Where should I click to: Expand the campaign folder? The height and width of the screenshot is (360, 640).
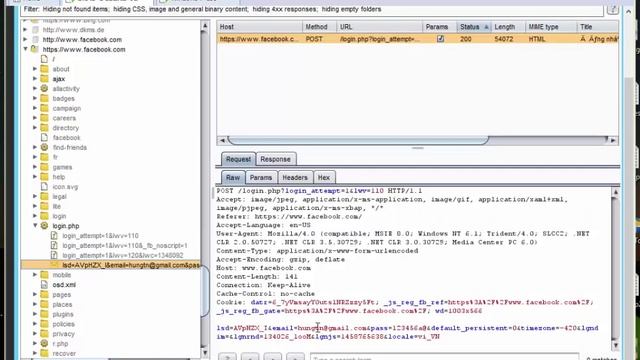click(36, 108)
